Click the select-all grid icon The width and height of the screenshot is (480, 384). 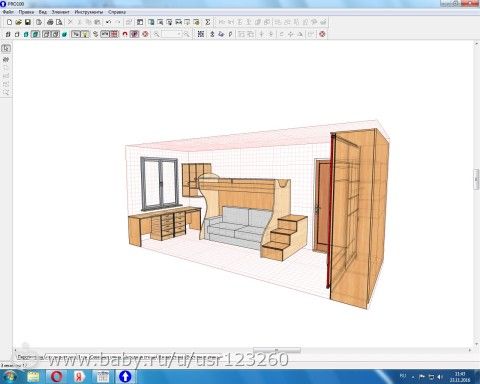[x=201, y=34]
